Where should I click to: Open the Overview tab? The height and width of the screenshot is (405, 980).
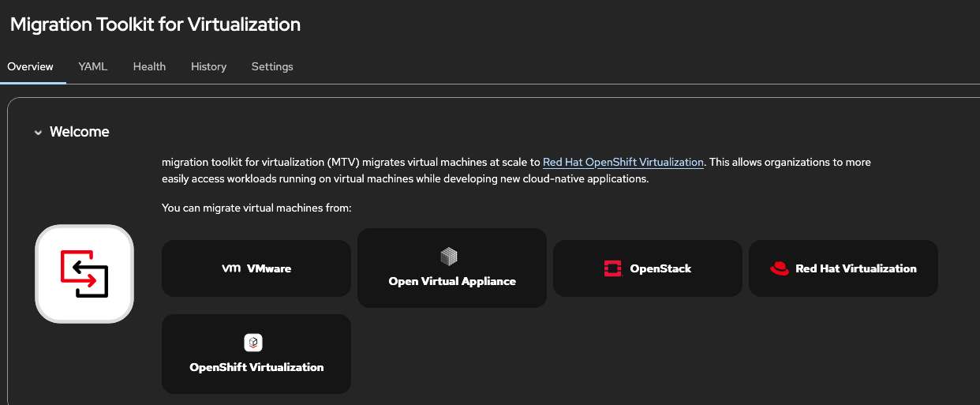pos(31,66)
